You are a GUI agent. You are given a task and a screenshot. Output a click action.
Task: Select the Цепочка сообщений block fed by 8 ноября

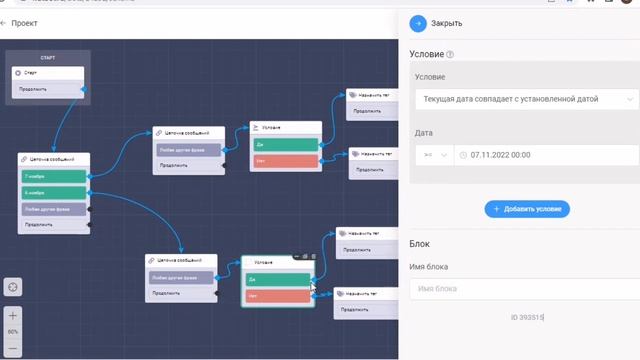click(x=181, y=278)
